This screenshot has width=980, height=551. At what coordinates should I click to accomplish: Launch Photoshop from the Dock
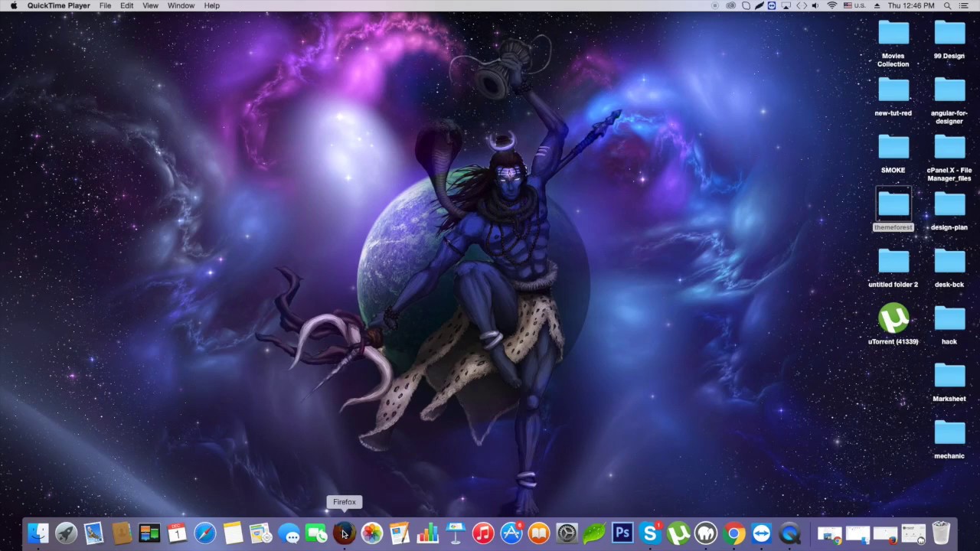pos(622,533)
